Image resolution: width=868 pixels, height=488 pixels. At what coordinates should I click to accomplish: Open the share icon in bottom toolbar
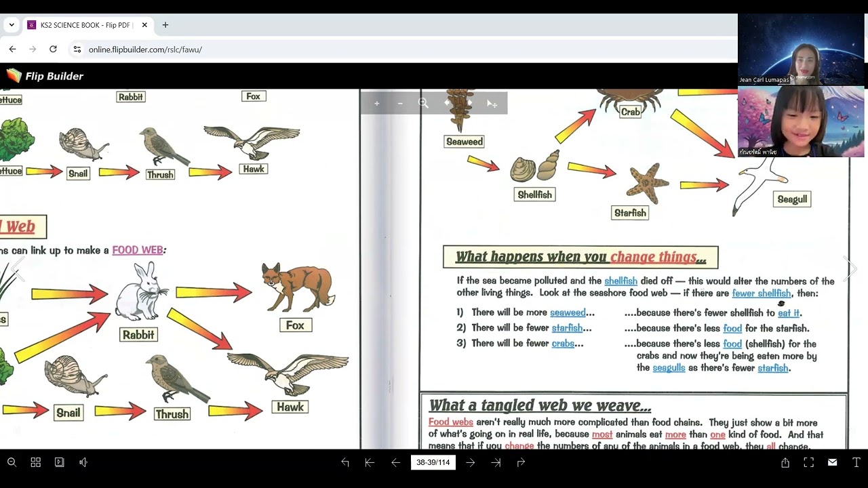785,462
